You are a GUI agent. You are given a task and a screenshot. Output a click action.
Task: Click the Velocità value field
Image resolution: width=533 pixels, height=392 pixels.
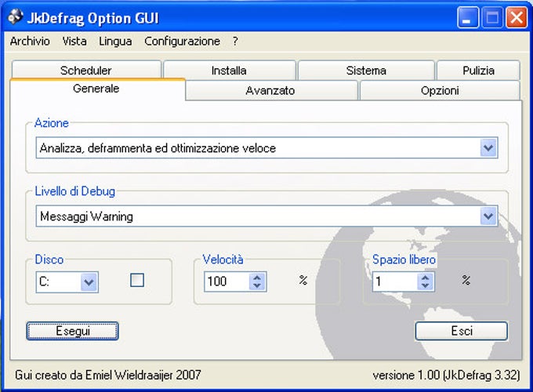[x=227, y=281]
